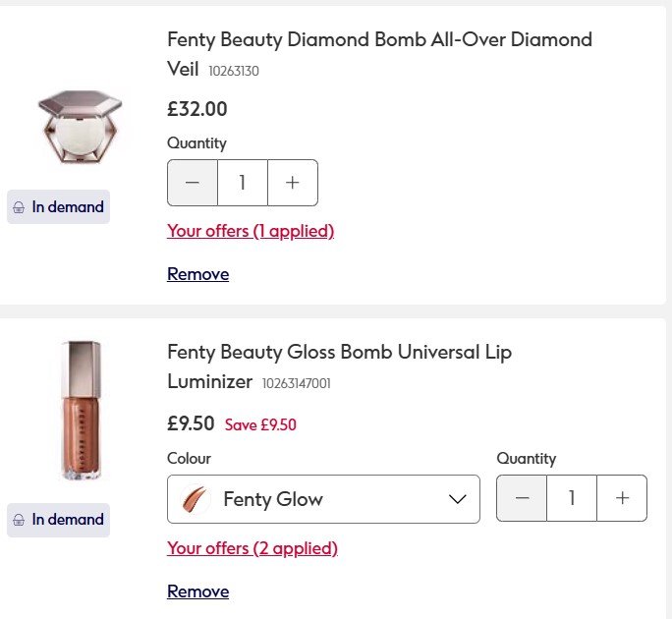View Your offers (1 applied) link
Image resolution: width=672 pixels, height=619 pixels.
pos(251,231)
